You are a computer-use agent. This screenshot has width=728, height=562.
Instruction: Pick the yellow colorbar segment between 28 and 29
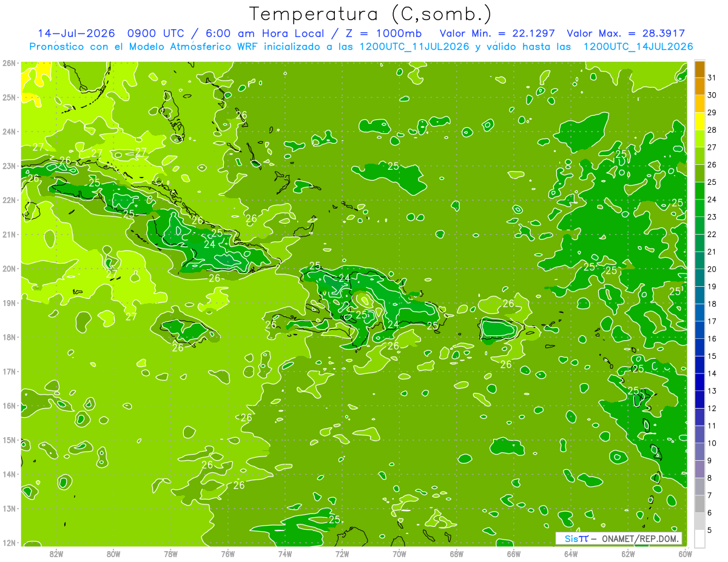click(x=699, y=121)
